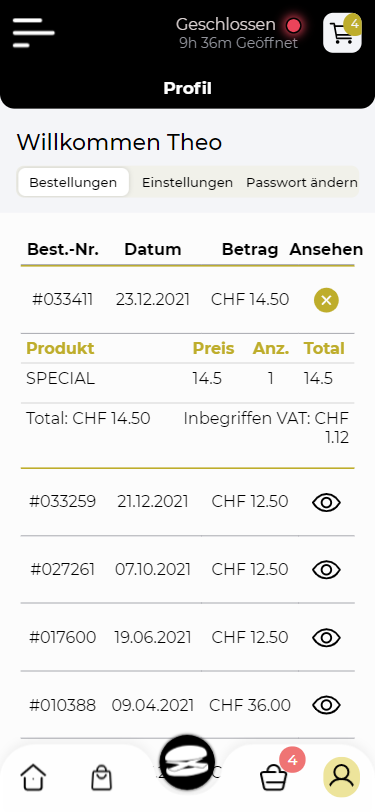
Task: Switch to Passwort ändern tab
Action: coord(301,182)
